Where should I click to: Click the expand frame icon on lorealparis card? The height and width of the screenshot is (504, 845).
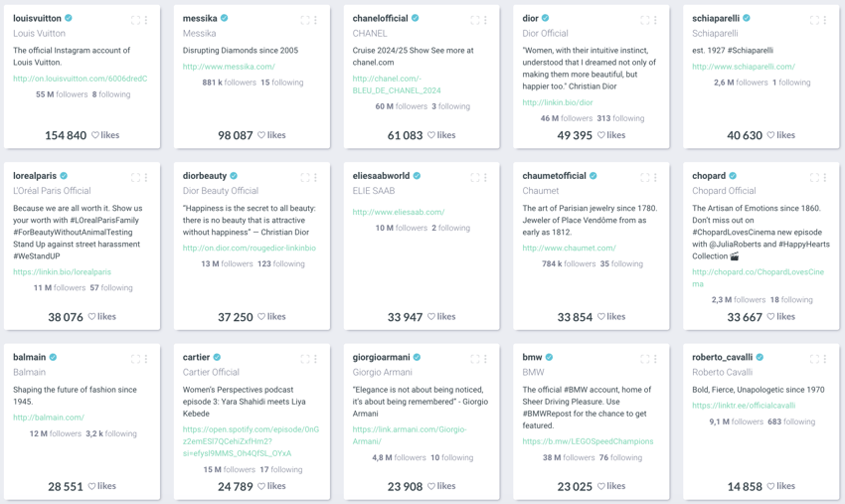coord(135,177)
